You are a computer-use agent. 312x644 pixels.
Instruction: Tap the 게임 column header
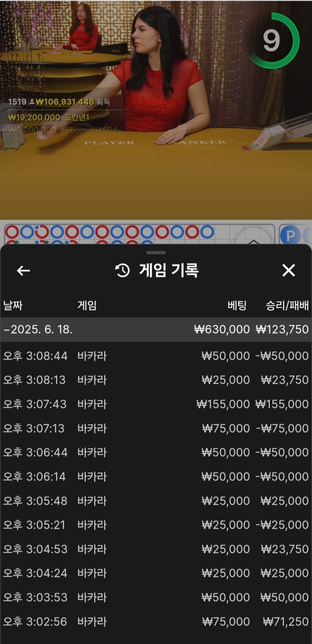point(87,306)
